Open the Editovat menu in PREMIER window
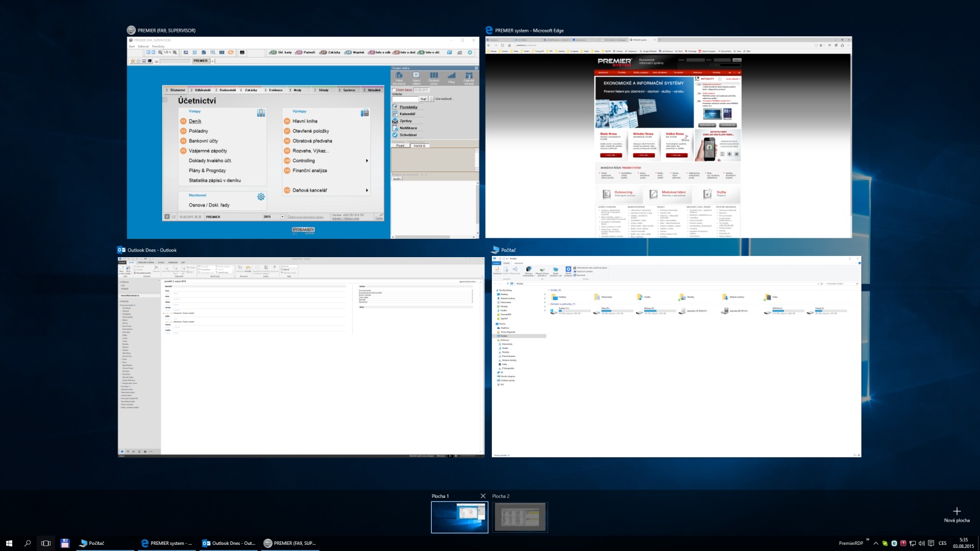The width and height of the screenshot is (980, 551). pyautogui.click(x=143, y=47)
